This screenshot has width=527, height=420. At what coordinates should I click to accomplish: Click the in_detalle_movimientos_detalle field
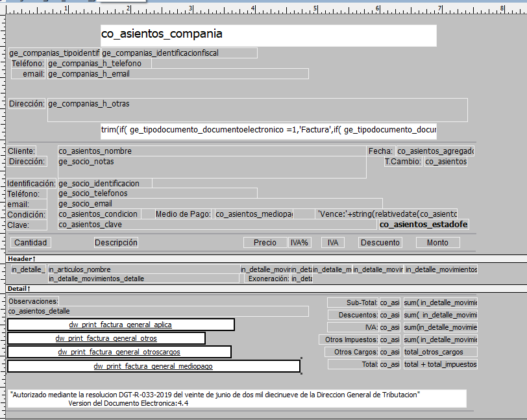point(143,278)
